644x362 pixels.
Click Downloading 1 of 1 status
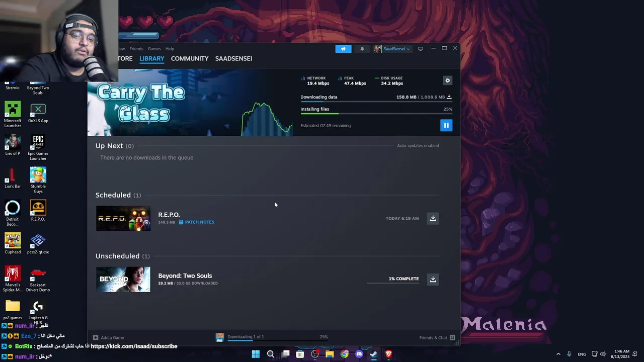tap(246, 337)
